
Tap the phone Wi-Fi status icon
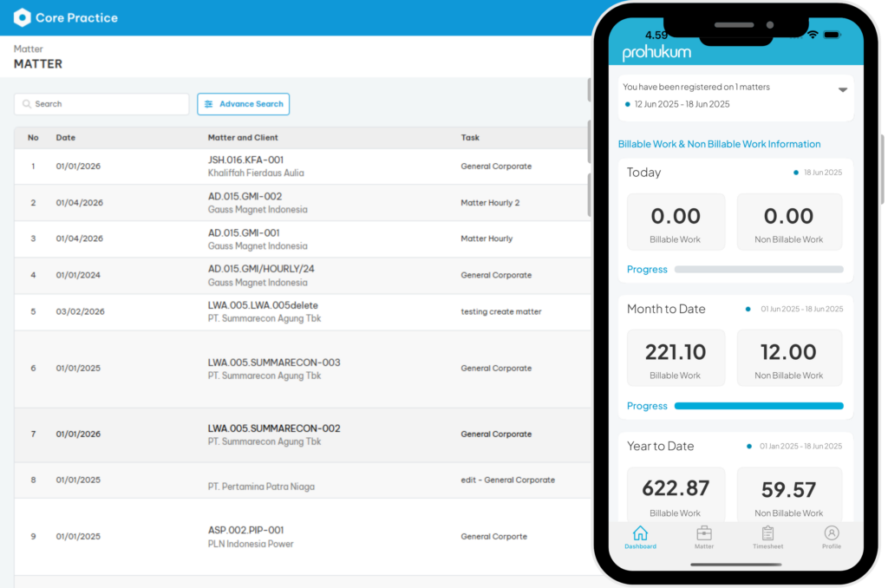pyautogui.click(x=813, y=35)
